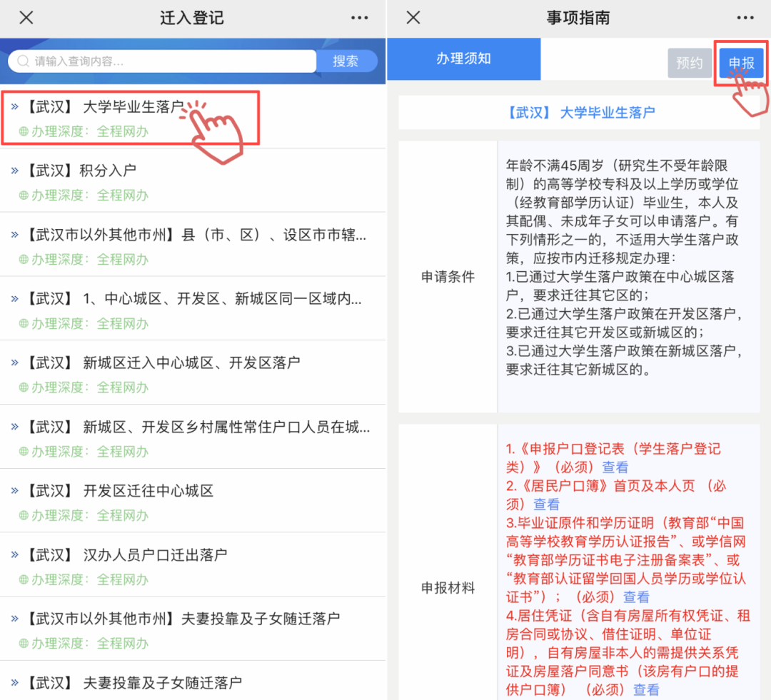This screenshot has width=771, height=700.
Task: Expand the 大学毕业生落户 item arrow
Action: pos(14,107)
